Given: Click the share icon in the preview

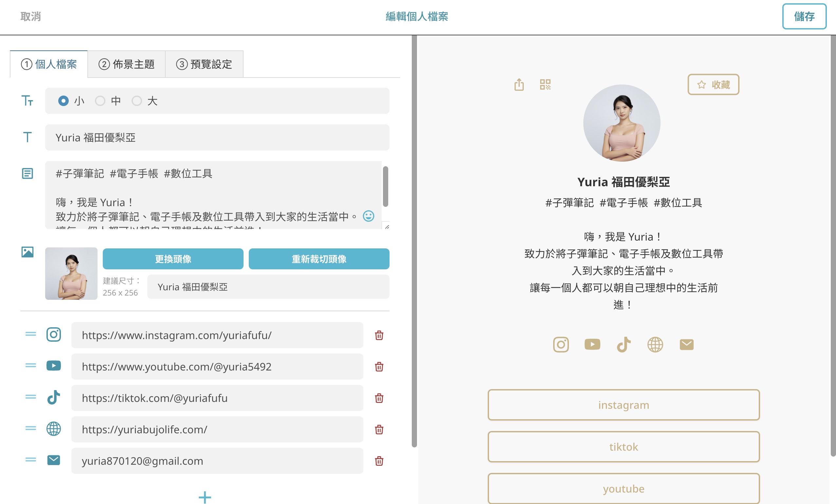Looking at the screenshot, I should pyautogui.click(x=519, y=84).
